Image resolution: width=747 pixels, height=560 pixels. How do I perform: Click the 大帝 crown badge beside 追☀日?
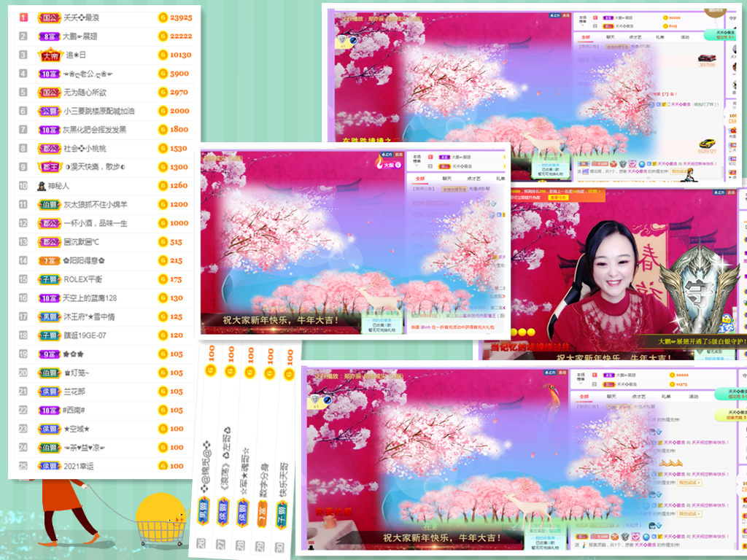pos(50,55)
